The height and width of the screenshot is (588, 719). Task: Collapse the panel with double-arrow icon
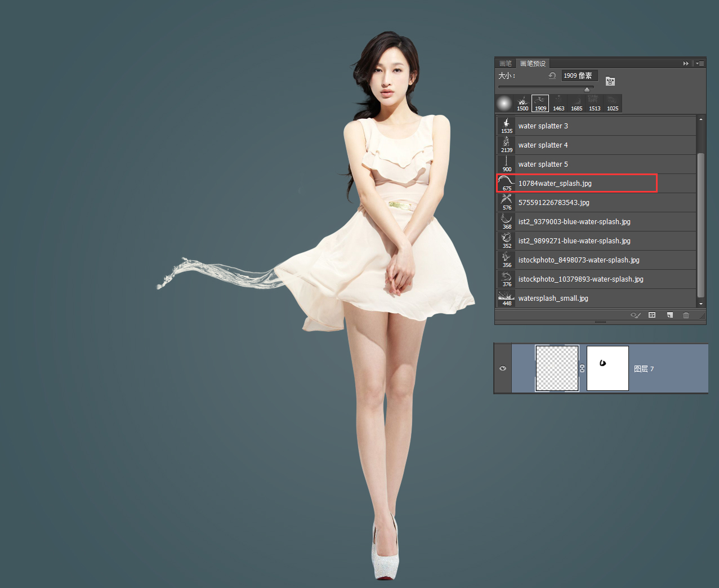686,64
